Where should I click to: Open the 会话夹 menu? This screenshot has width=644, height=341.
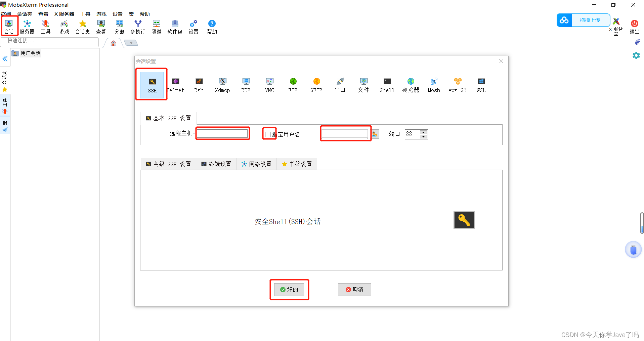point(25,14)
